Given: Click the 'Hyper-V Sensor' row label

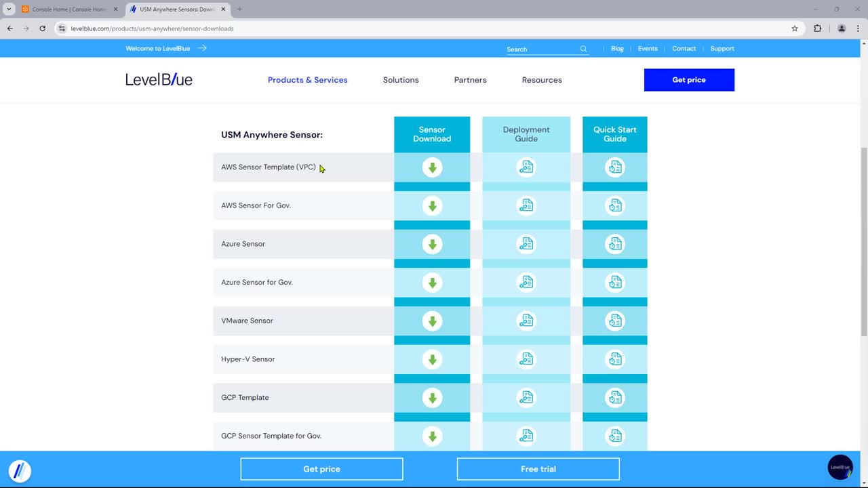Looking at the screenshot, I should tap(248, 359).
